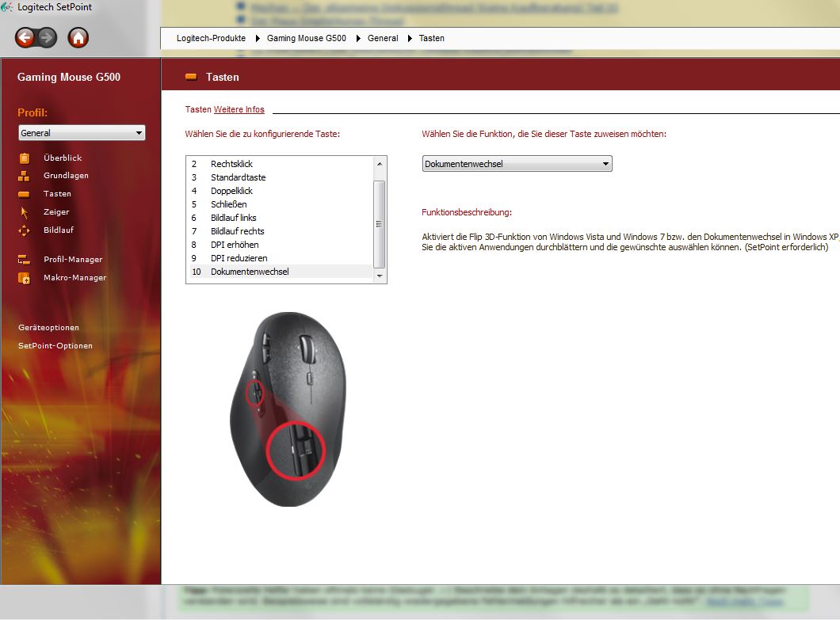The height and width of the screenshot is (620, 840).
Task: Click the button list scroll-down arrow
Action: (x=380, y=276)
